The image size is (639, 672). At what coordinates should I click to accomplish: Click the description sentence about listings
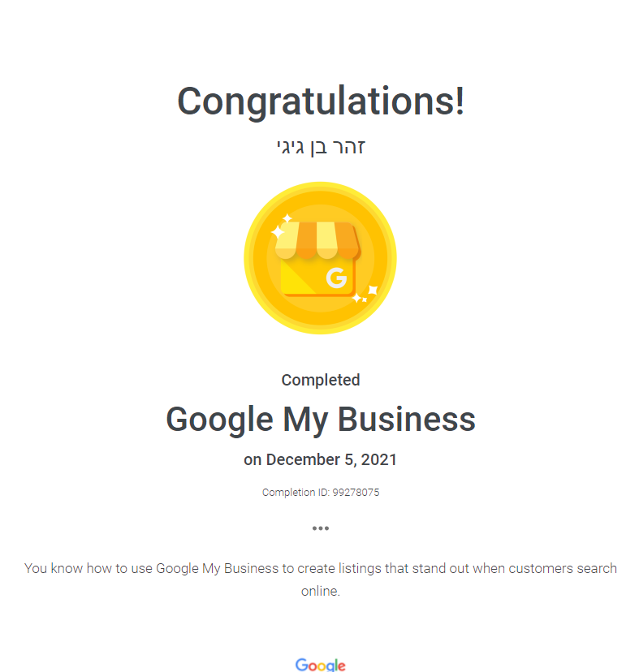pos(321,579)
